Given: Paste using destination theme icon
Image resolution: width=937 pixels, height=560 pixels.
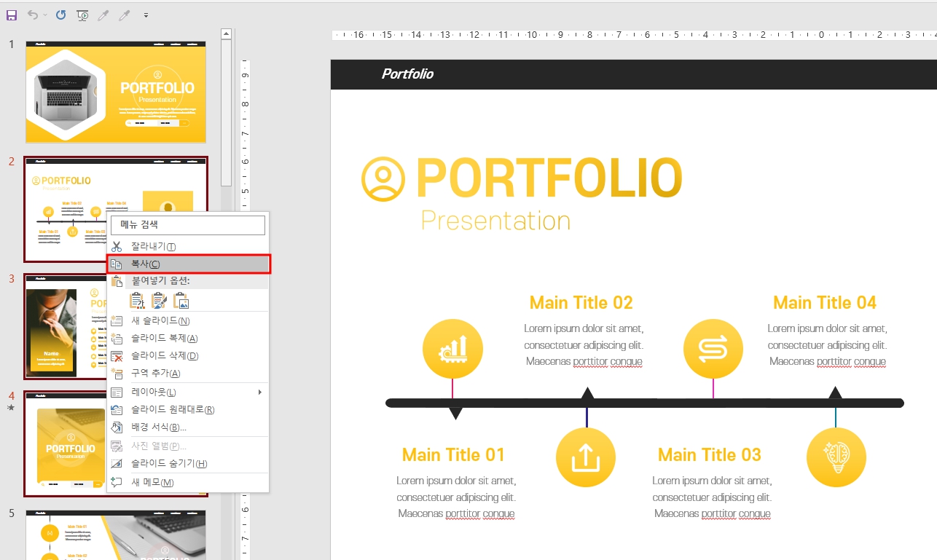Looking at the screenshot, I should pos(136,300).
